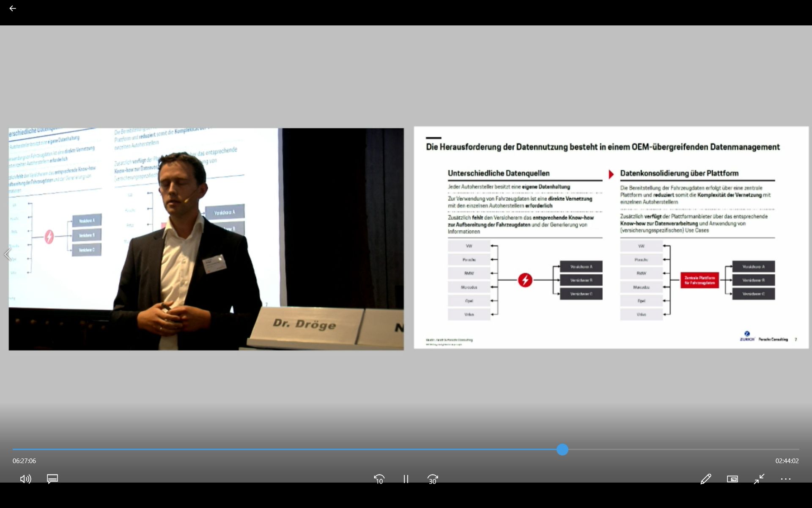
Task: Open the more options ellipsis menu
Action: [785, 479]
